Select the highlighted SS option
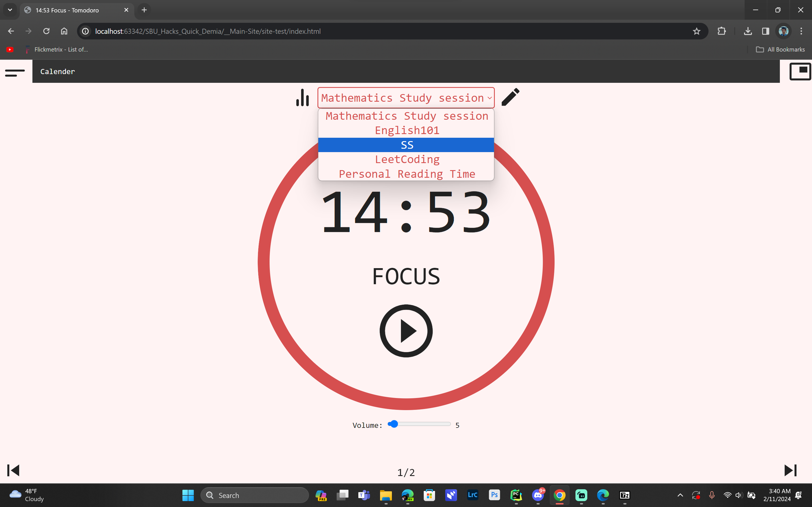Image resolution: width=812 pixels, height=507 pixels. coord(407,145)
